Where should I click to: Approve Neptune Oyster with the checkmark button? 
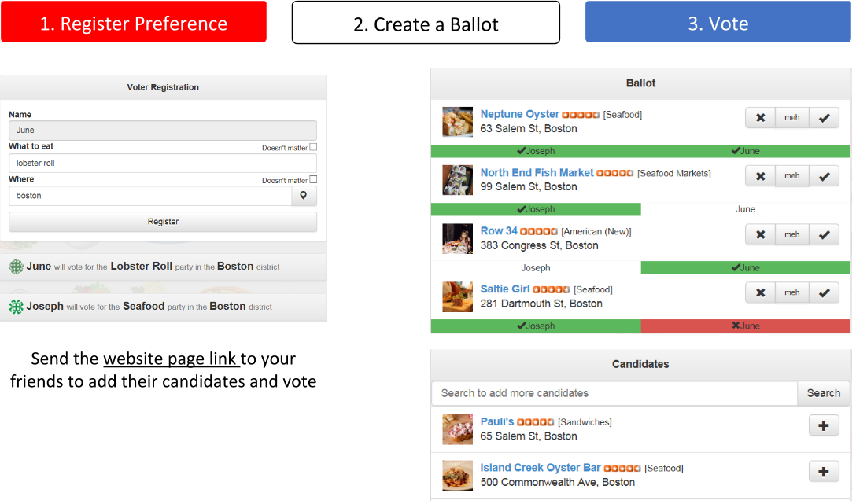point(824,118)
